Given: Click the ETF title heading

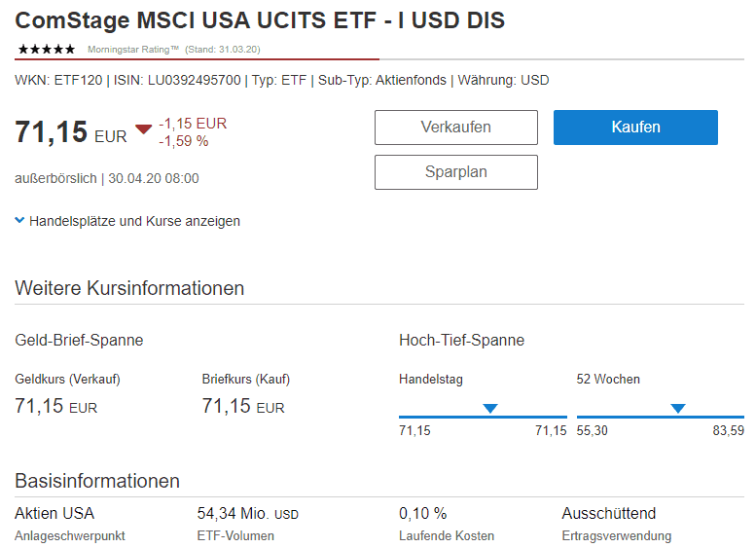Looking at the screenshot, I should tap(260, 20).
